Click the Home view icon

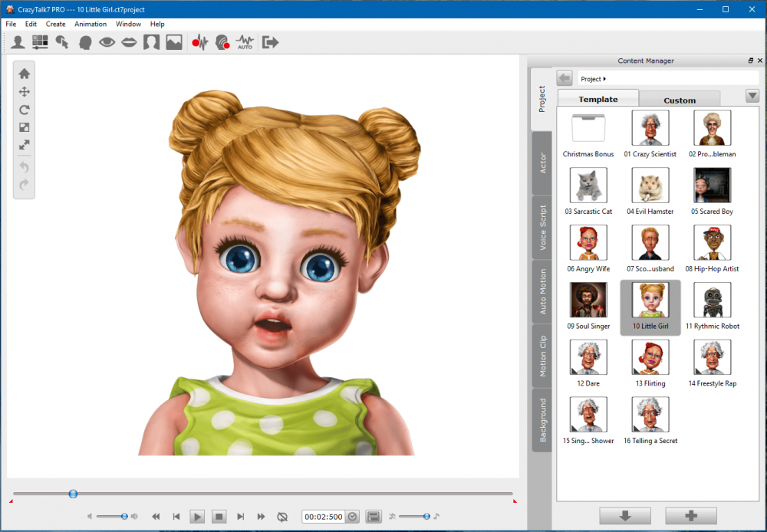pyautogui.click(x=25, y=74)
